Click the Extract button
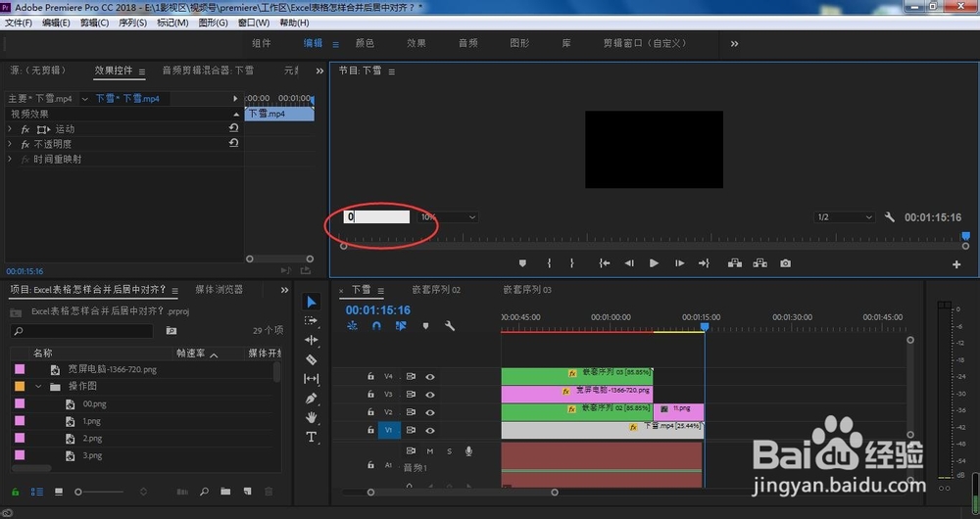980x519 pixels. tap(760, 263)
